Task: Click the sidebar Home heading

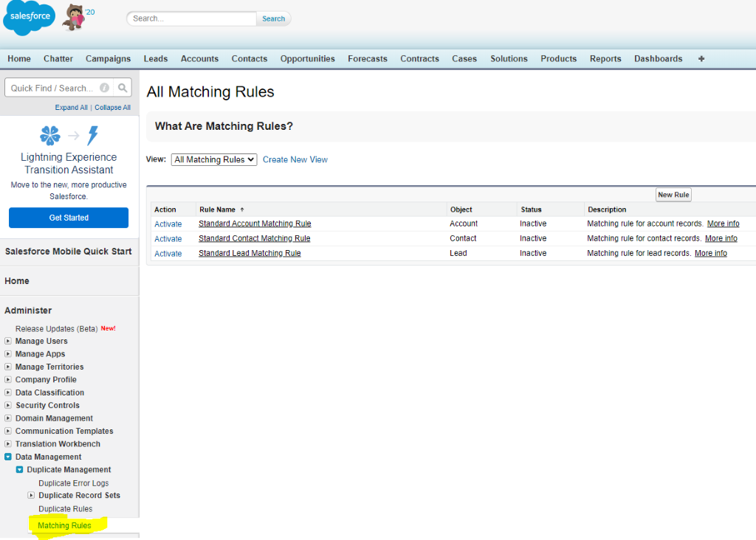Action: click(x=17, y=281)
